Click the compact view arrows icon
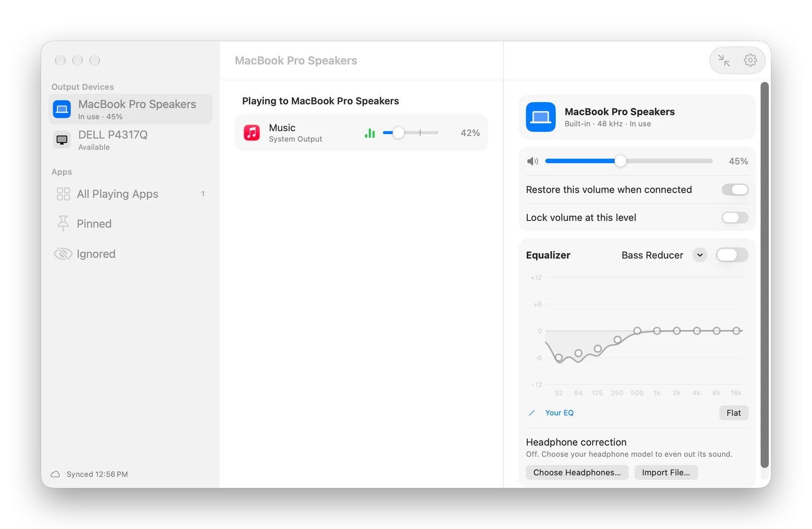The width and height of the screenshot is (812, 529). point(724,60)
